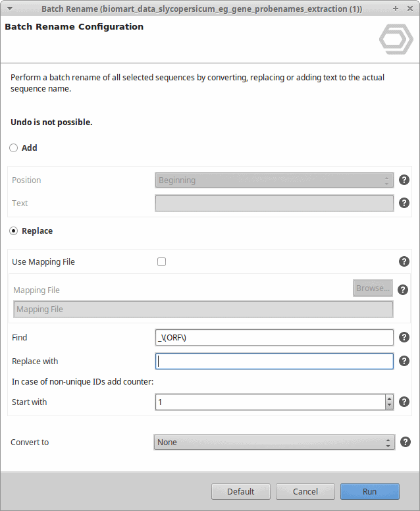Open help for the Text field
This screenshot has height=511, width=420.
point(404,203)
